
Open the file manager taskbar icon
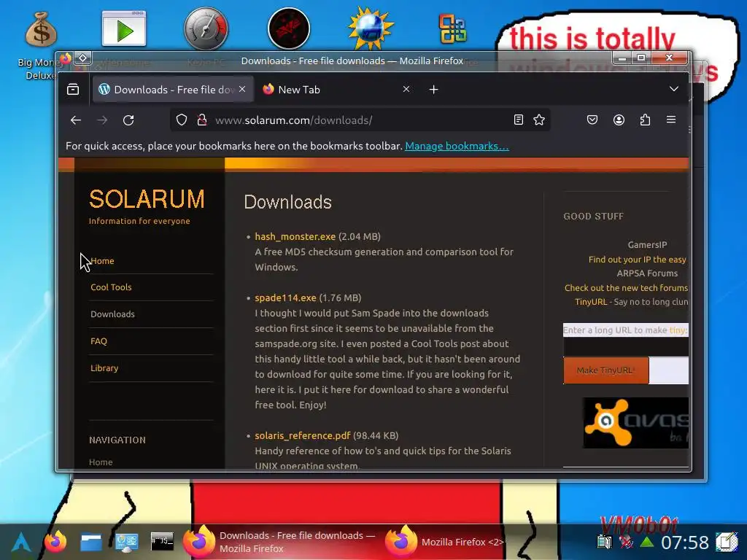pos(91,542)
